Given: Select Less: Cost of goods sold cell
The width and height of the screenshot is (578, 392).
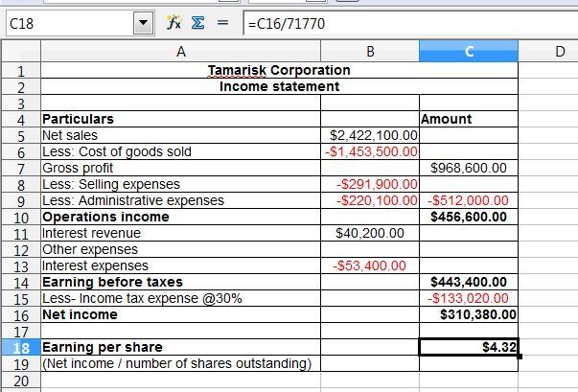Looking at the screenshot, I should point(180,151).
